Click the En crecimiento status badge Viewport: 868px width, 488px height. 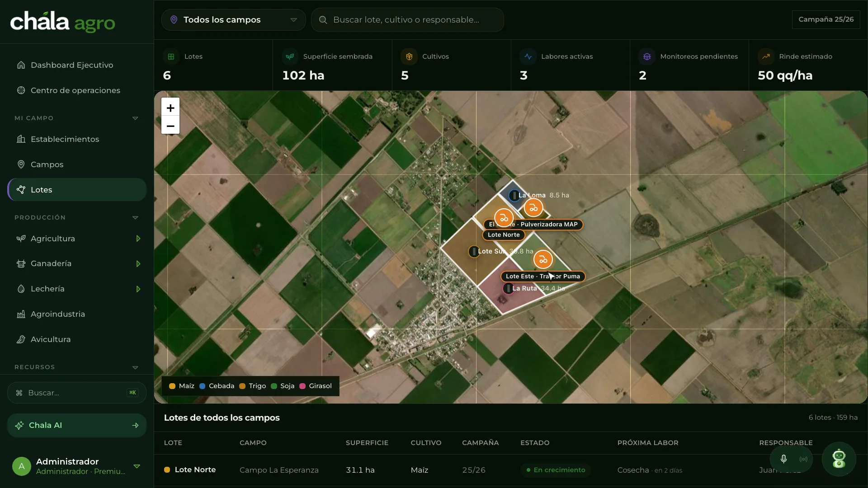[x=556, y=470]
